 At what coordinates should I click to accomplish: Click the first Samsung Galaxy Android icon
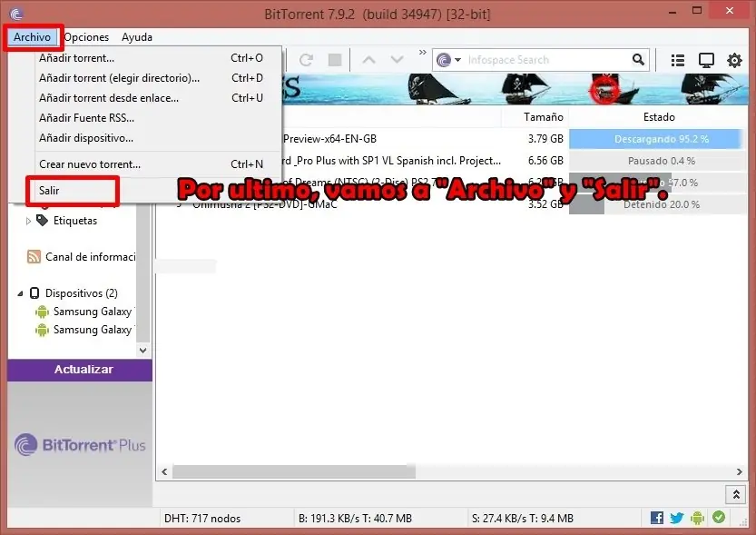click(x=42, y=312)
